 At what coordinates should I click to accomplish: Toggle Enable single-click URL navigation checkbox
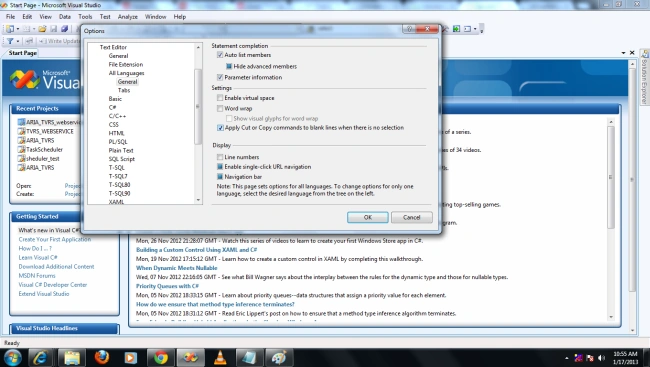pos(220,167)
